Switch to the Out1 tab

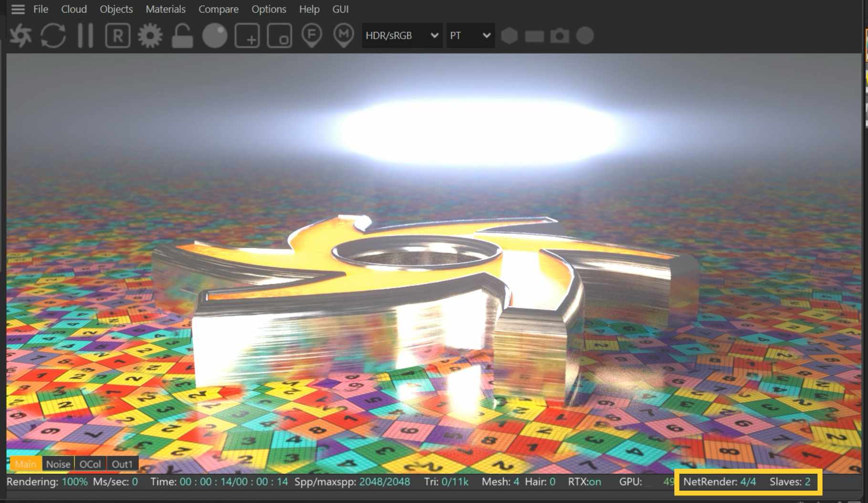tap(122, 464)
